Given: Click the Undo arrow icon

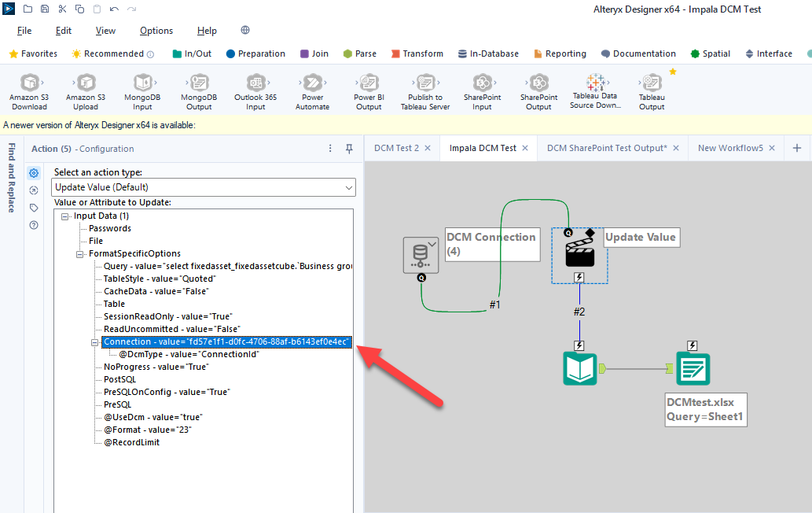Looking at the screenshot, I should pyautogui.click(x=114, y=9).
